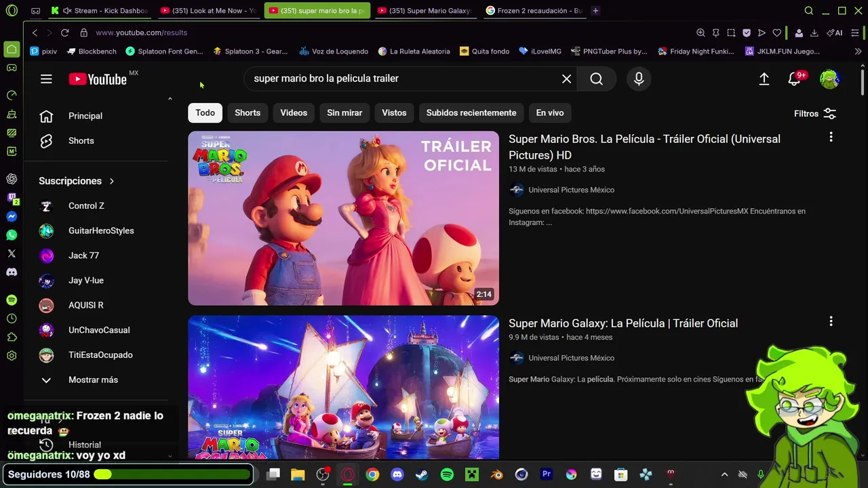This screenshot has height=488, width=868.
Task: Unmute the Kick Dashboard tab speaker icon
Action: tap(67, 11)
